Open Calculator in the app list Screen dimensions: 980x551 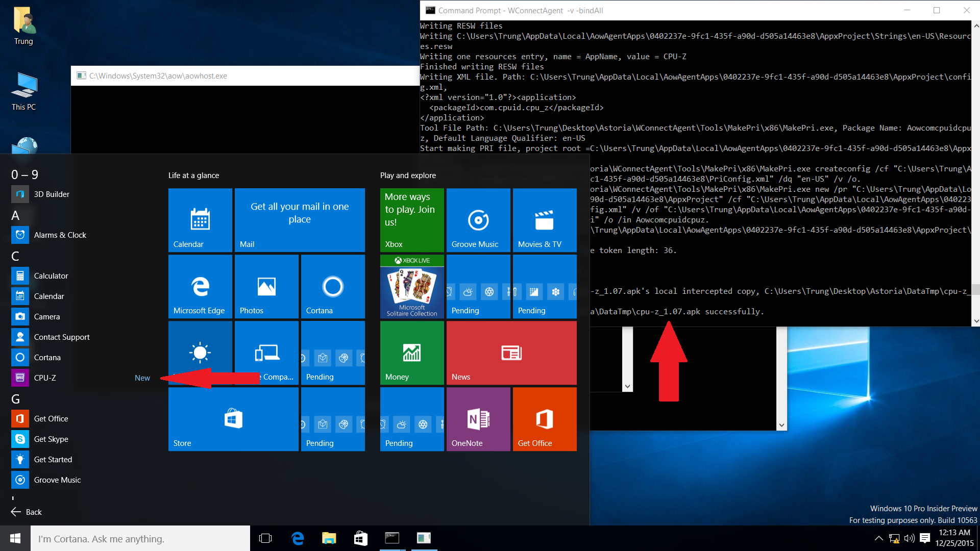[82, 275]
